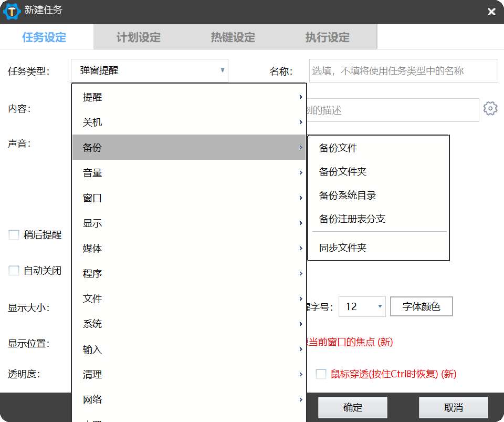Select 备份注册表分支 menu item
Screen dimensions: 504x422
click(352, 219)
